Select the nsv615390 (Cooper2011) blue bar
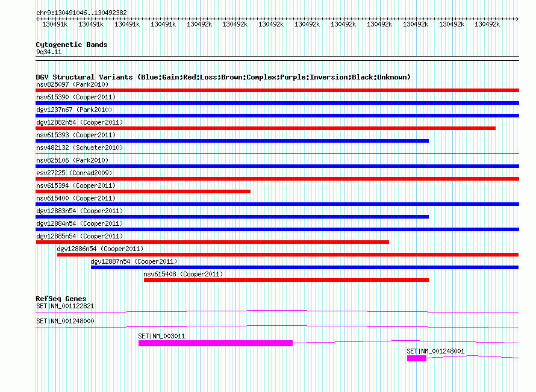Viewport: 536px width, 392px height. click(x=277, y=103)
